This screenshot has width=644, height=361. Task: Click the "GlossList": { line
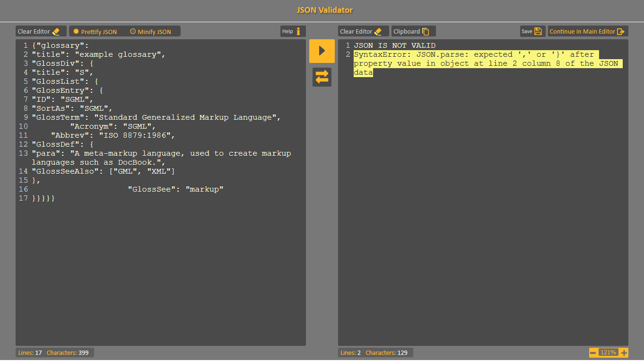coord(65,81)
